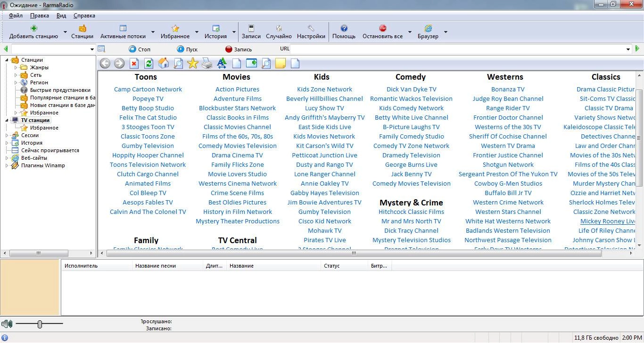Open the dropdown arrow next to Избранное

pos(197,32)
